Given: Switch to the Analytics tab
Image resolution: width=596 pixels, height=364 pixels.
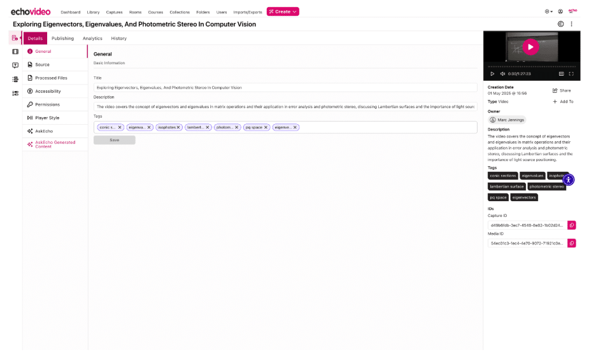Looking at the screenshot, I should coord(92,38).
